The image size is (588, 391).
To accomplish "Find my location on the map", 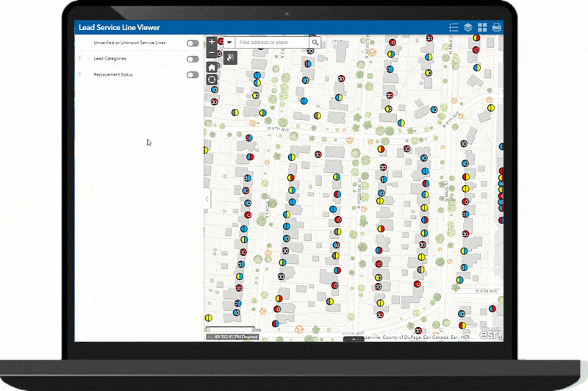I will pyautogui.click(x=212, y=79).
